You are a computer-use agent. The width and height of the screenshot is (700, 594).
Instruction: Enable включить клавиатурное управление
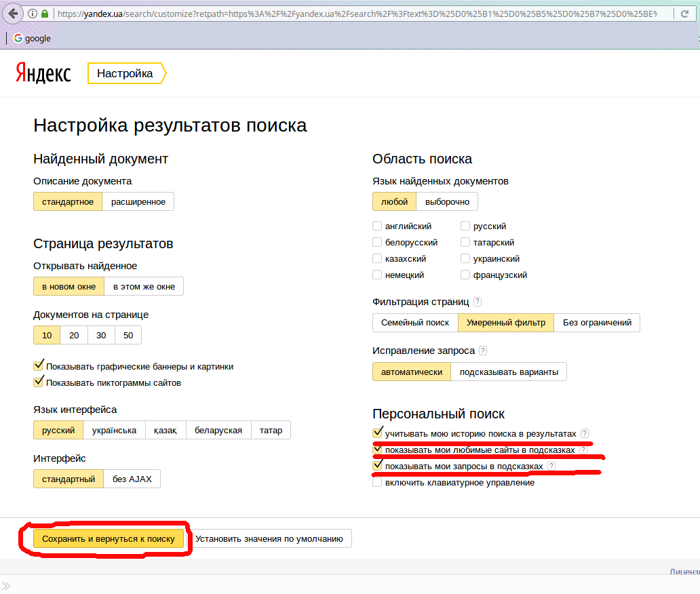tap(377, 482)
